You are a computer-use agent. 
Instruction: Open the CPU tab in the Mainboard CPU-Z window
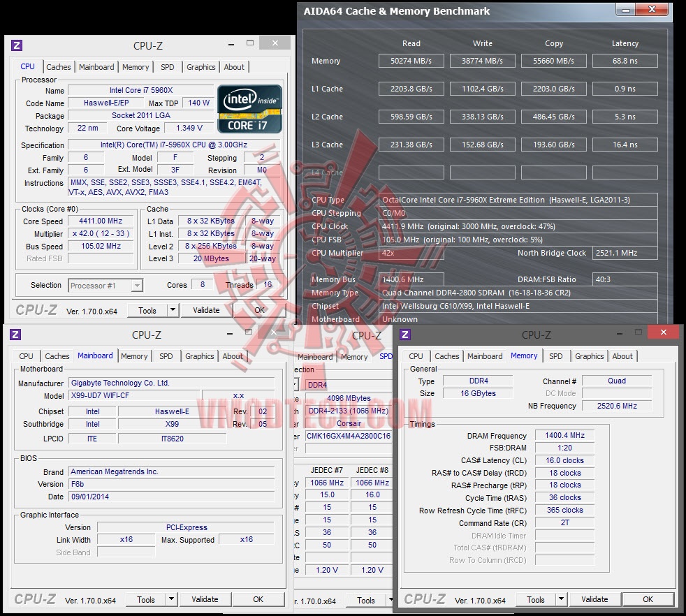point(26,356)
